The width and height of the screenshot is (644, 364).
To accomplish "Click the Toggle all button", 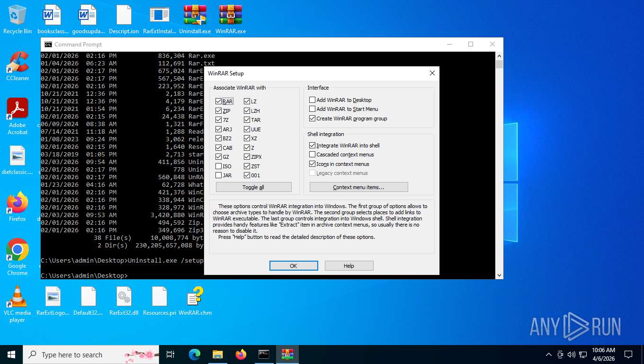I will click(x=253, y=187).
